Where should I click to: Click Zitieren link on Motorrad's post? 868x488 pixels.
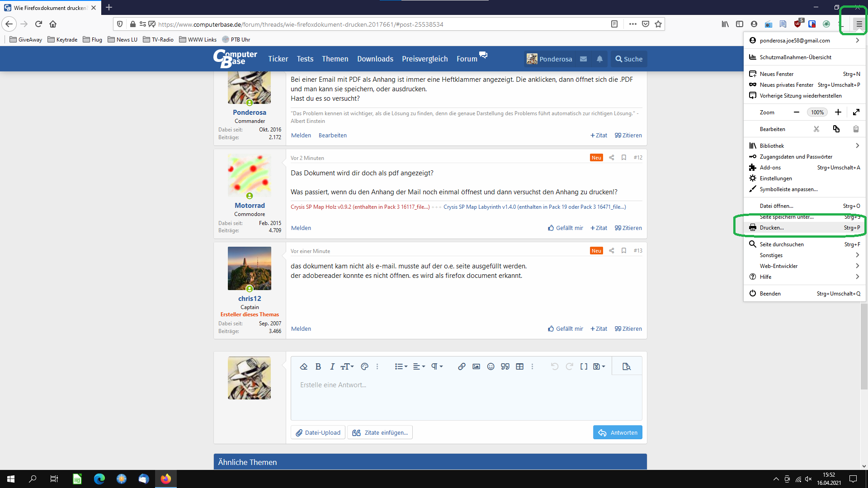[x=628, y=228]
